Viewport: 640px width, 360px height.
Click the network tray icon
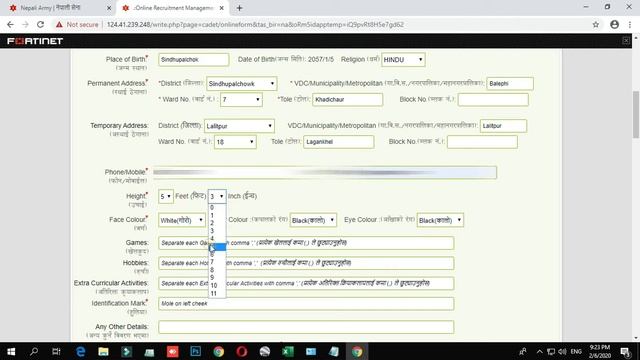551,351
